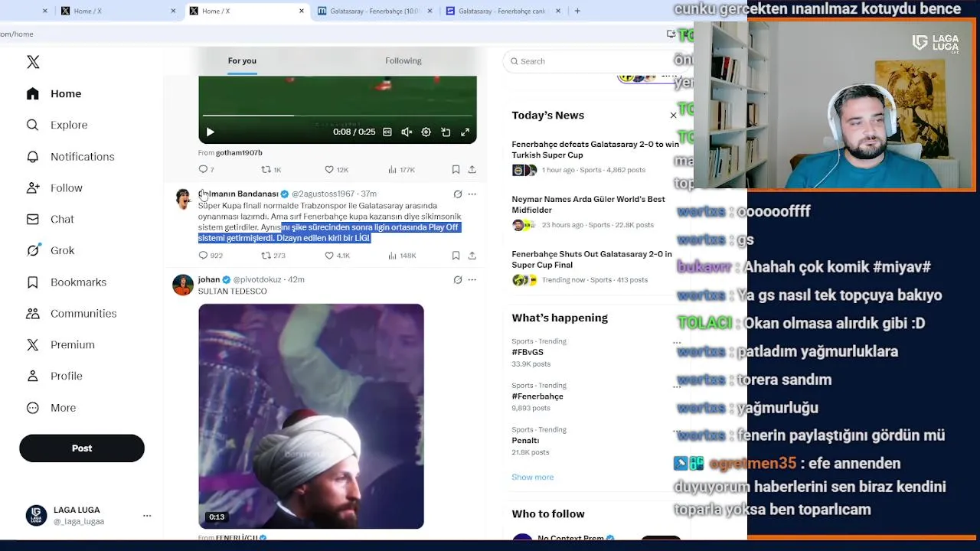Close the Today's News panel
Screen dimensions: 980x551
[x=673, y=115]
